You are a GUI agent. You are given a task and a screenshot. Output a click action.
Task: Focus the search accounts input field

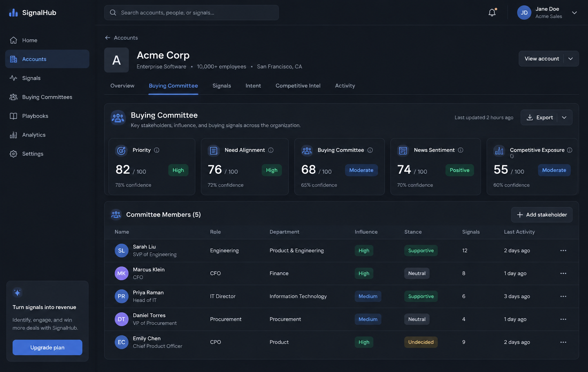pyautogui.click(x=192, y=13)
